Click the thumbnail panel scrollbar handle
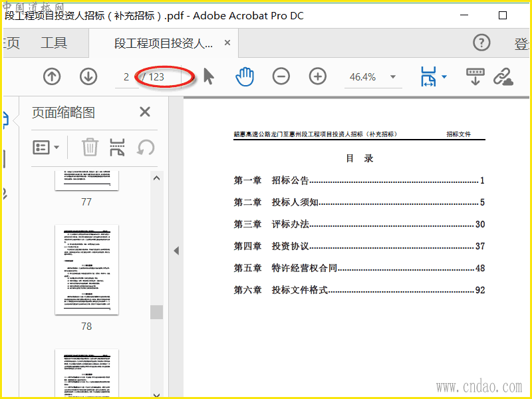 pyautogui.click(x=156, y=312)
